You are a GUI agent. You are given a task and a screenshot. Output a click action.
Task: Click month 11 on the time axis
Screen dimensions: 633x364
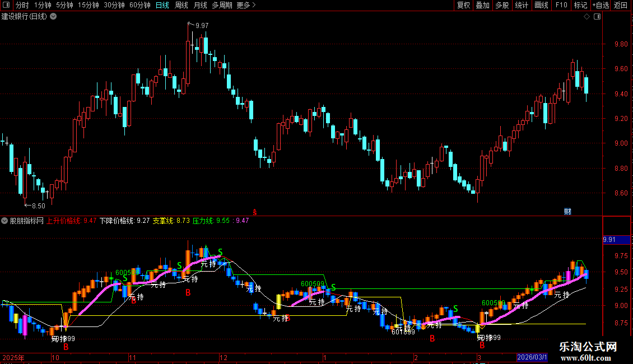pyautogui.click(x=132, y=357)
